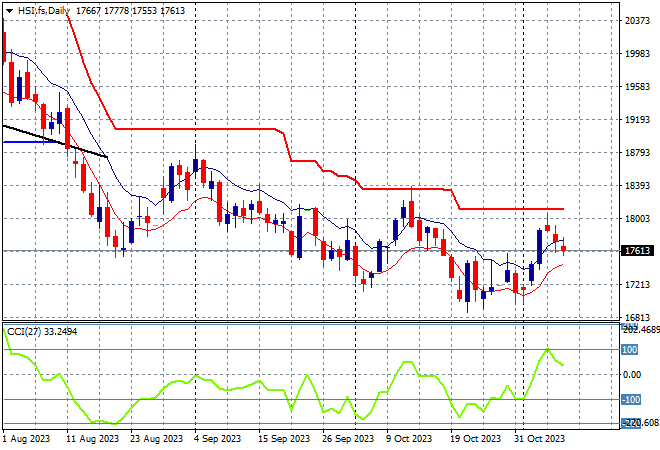Click the CCI 100 level label
The image size is (660, 450).
pos(630,350)
